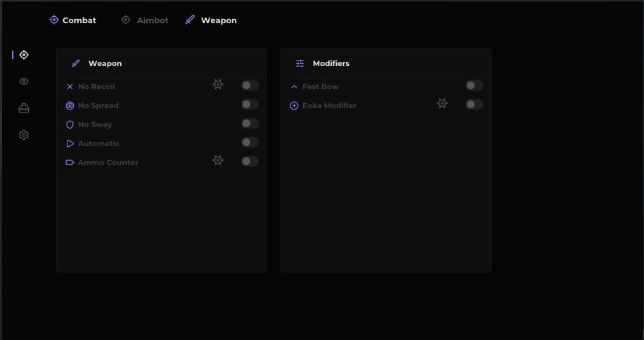This screenshot has width=644, height=340.
Task: Click the Combat header crosshair icon
Action: point(54,20)
